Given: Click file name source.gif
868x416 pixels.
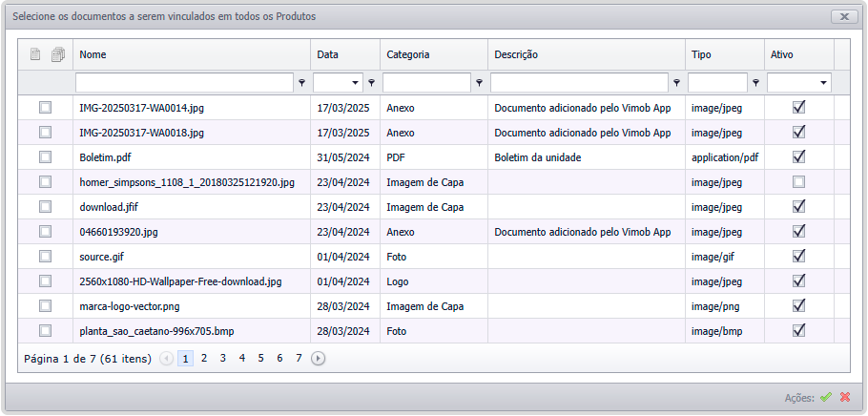Looking at the screenshot, I should 101,257.
